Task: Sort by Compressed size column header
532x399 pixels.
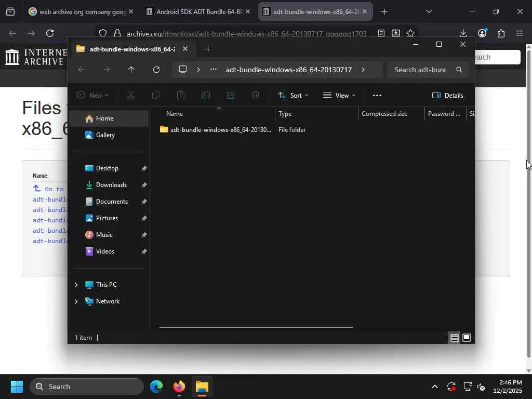Action: click(391, 114)
